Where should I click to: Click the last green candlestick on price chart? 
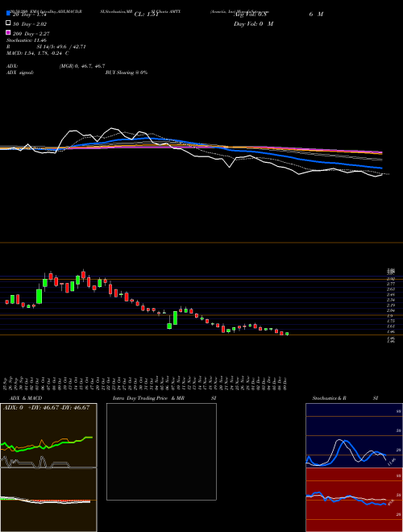287,334
